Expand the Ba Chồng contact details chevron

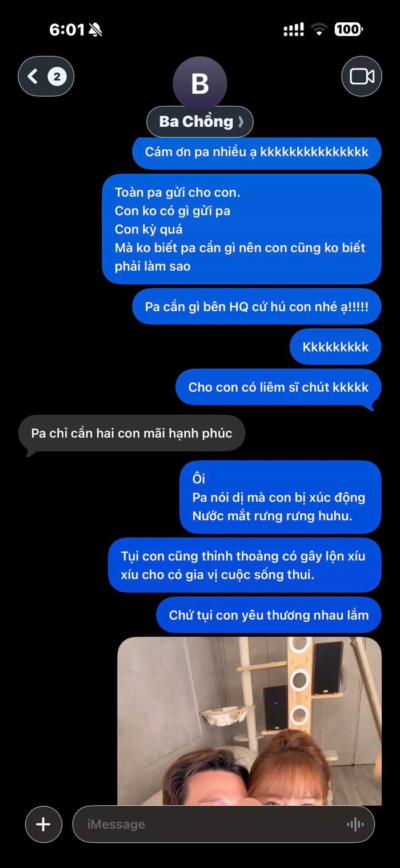pyautogui.click(x=241, y=122)
